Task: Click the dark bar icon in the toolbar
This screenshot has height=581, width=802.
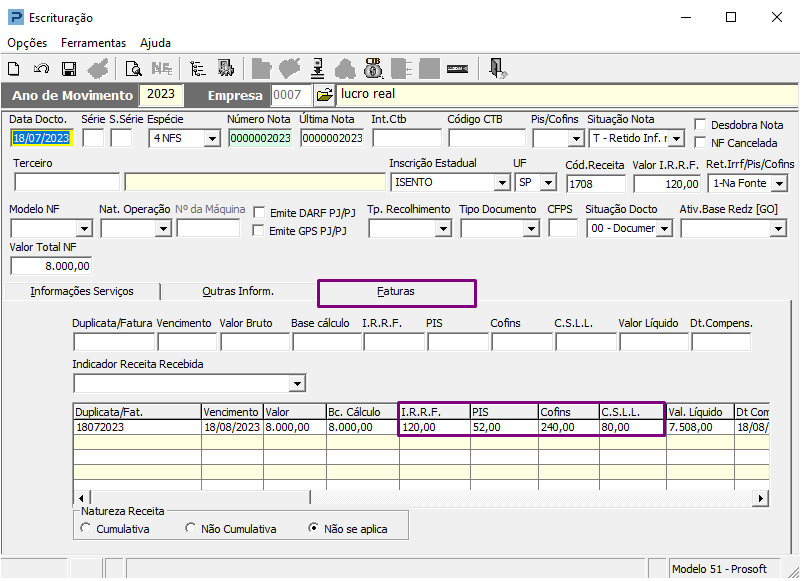Action: (x=457, y=69)
